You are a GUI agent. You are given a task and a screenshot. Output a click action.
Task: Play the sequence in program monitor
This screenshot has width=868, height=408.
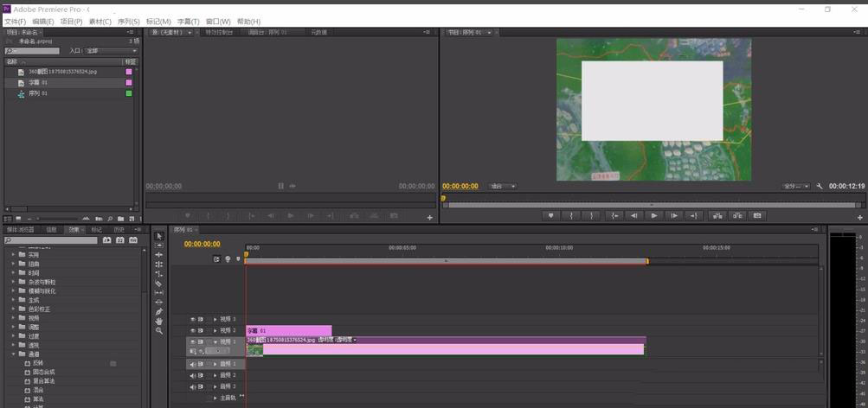(x=654, y=215)
